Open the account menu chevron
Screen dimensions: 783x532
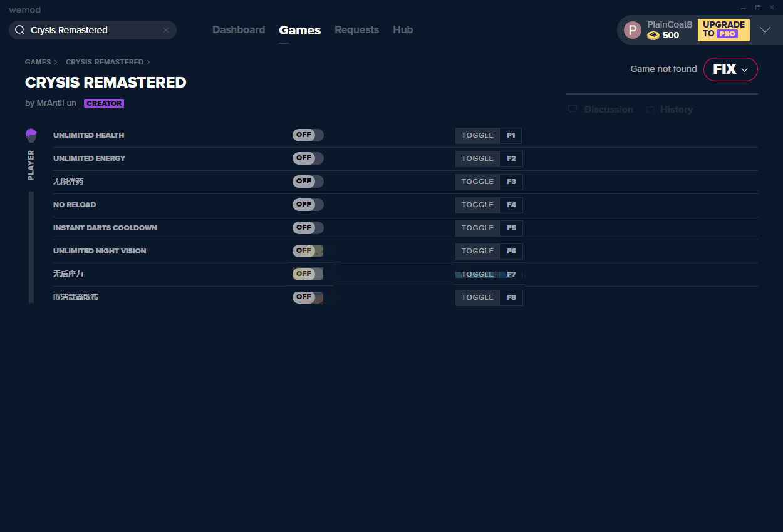pos(765,30)
